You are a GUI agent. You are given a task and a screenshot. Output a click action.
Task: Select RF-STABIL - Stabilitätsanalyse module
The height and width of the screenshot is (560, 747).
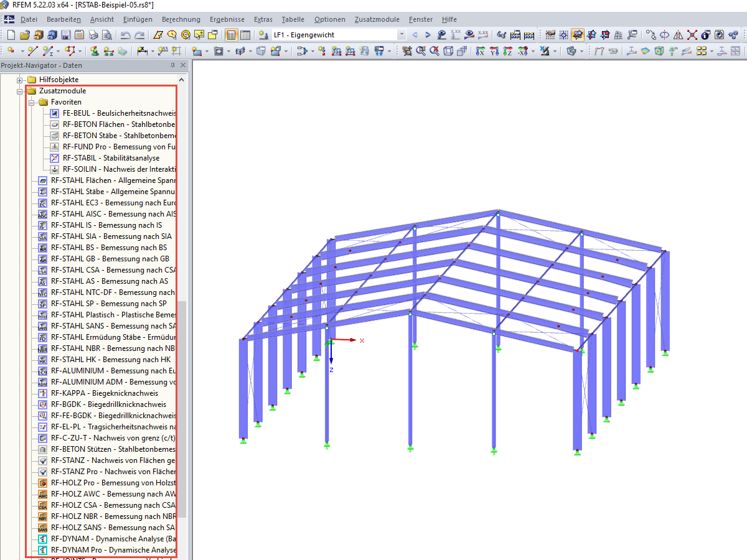pos(111,158)
